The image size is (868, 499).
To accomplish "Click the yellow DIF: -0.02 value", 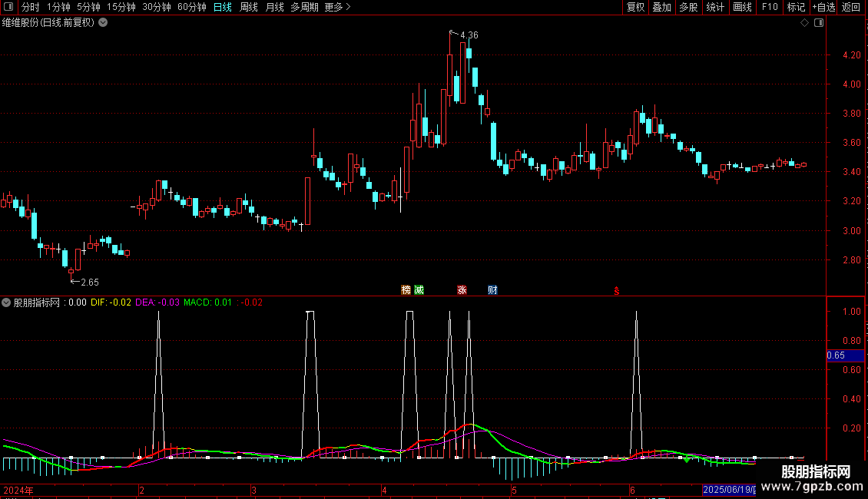I will (111, 302).
